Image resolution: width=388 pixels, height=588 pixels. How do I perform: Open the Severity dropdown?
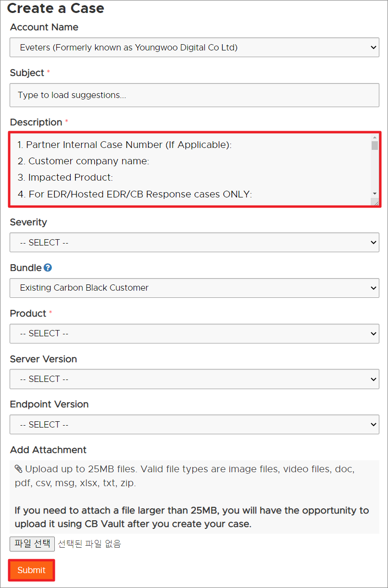(x=194, y=243)
